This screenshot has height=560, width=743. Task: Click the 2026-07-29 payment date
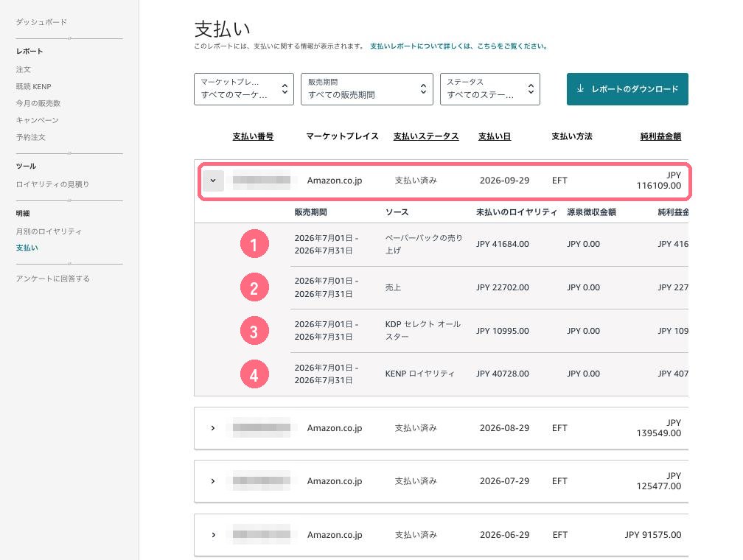coord(504,481)
